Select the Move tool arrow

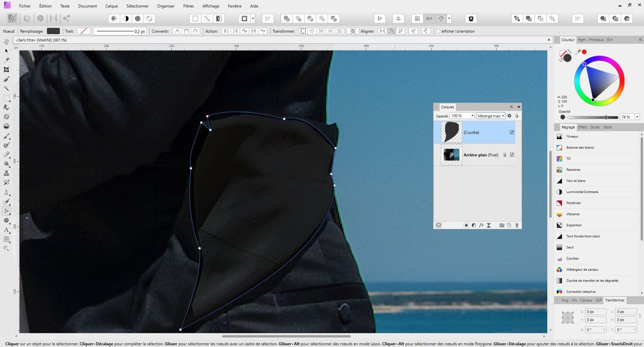pos(7,51)
